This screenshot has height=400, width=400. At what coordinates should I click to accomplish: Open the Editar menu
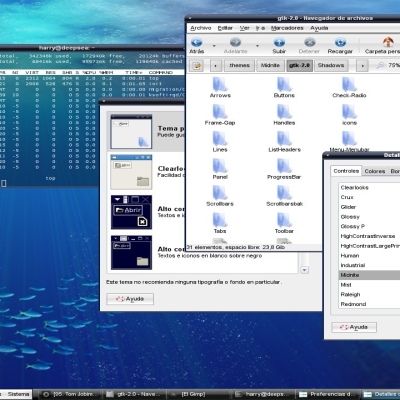tap(225, 28)
